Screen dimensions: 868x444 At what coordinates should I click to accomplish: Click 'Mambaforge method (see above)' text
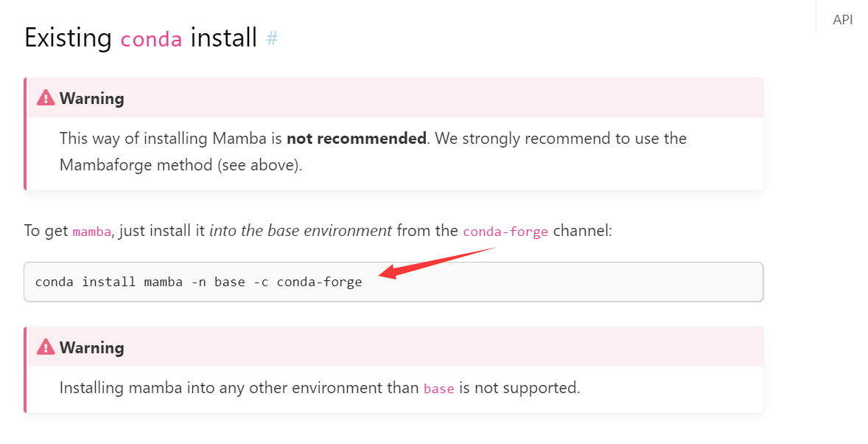(181, 165)
